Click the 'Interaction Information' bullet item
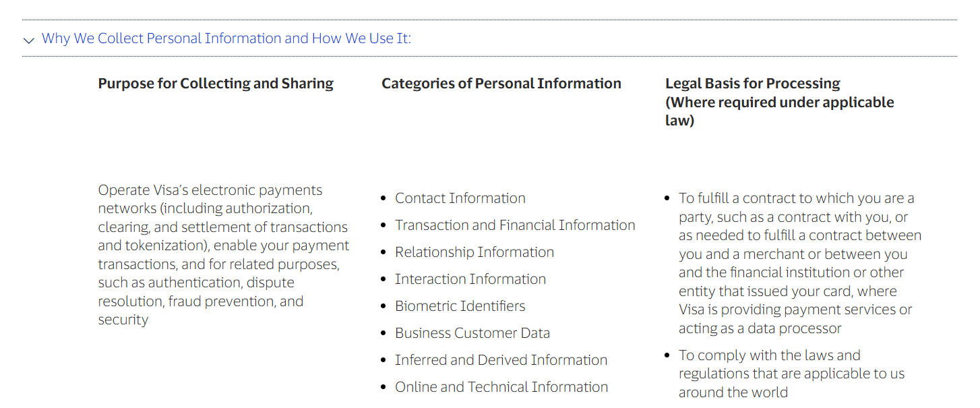 [x=470, y=279]
